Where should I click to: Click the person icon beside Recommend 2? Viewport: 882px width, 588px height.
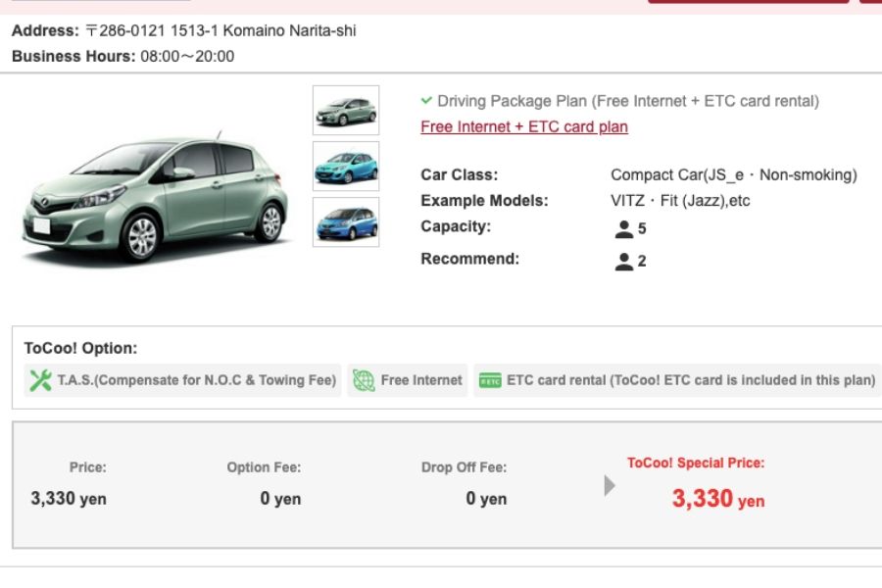[624, 262]
